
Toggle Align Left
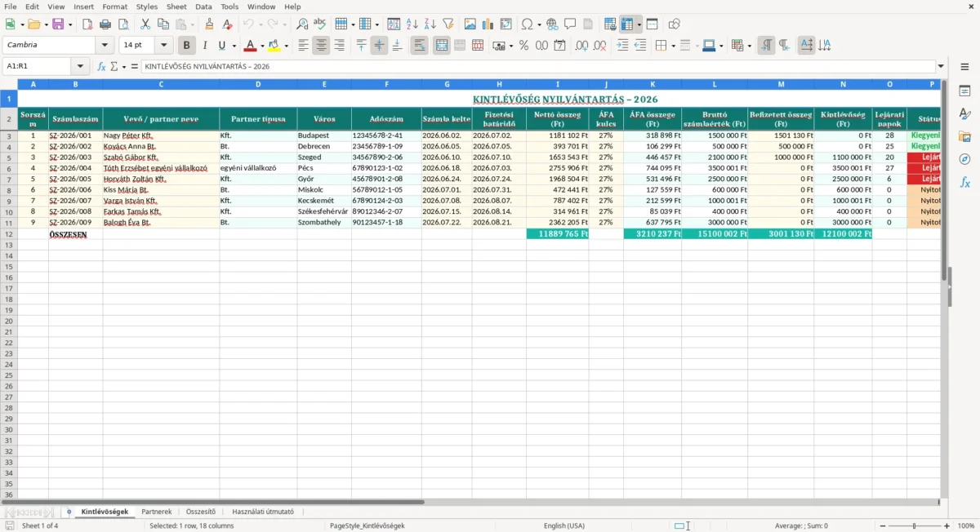click(x=303, y=46)
